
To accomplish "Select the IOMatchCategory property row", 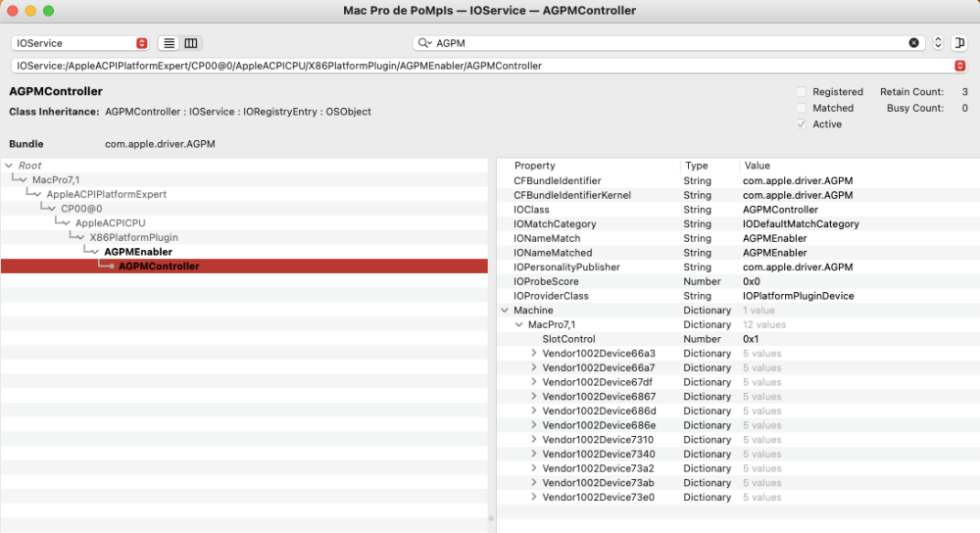I will (x=738, y=223).
